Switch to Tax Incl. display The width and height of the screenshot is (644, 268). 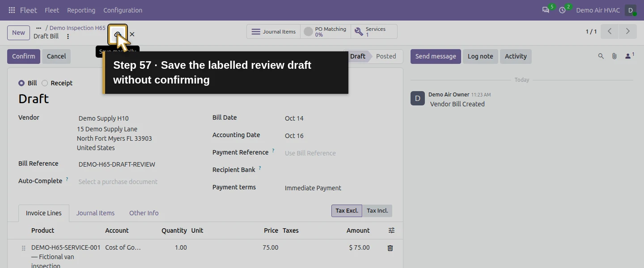[377, 211]
